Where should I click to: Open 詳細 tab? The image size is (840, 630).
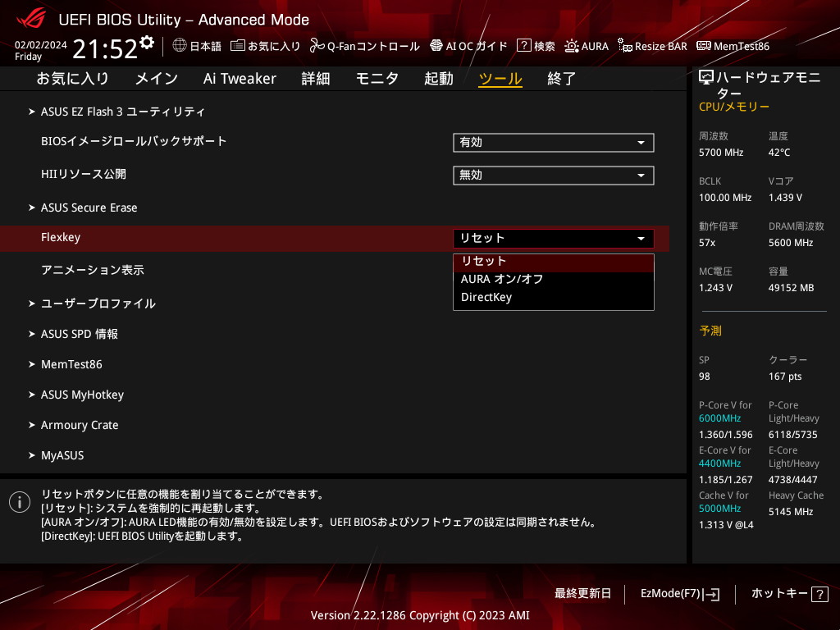316,79
